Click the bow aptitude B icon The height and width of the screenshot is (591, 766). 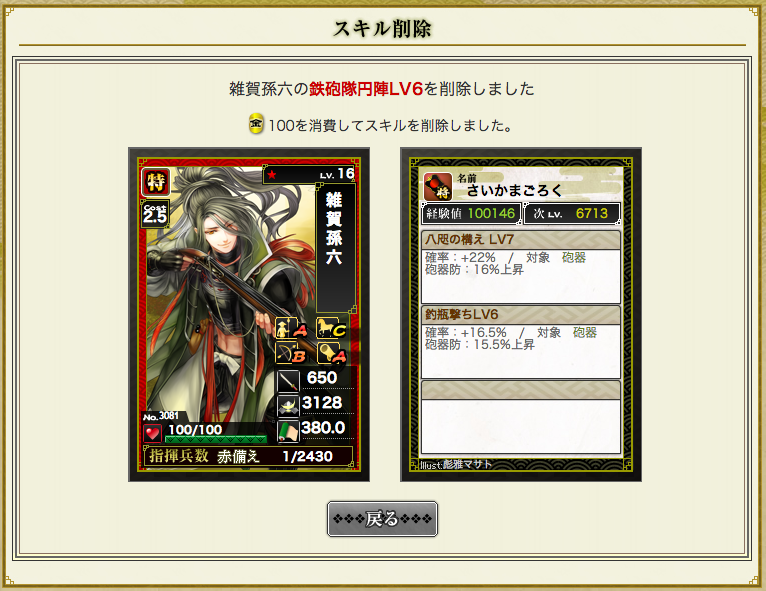(x=291, y=353)
